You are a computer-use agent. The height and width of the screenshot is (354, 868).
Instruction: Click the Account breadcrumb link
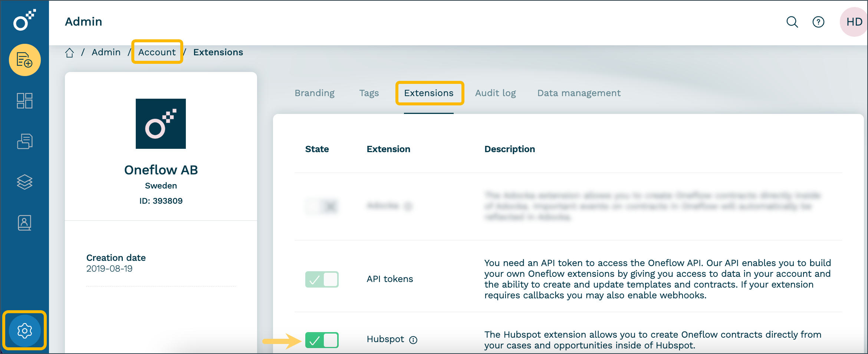(157, 52)
